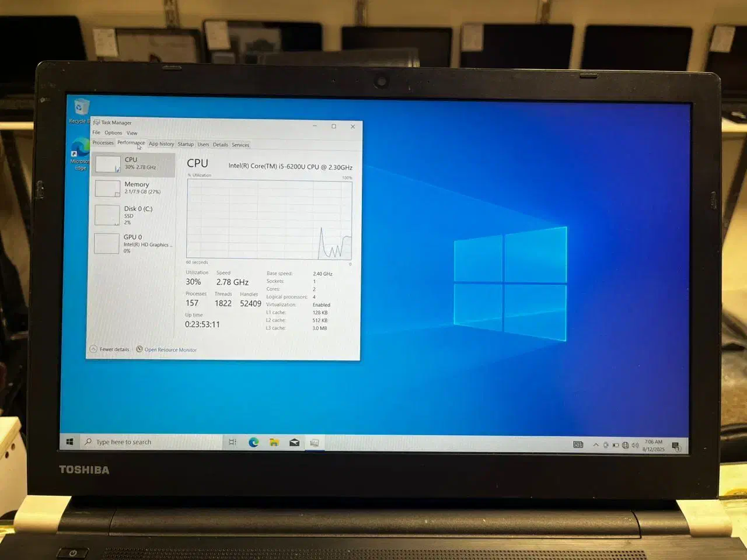Select the Memory performance entry
Viewport: 747px width, 560px height.
pyautogui.click(x=134, y=188)
